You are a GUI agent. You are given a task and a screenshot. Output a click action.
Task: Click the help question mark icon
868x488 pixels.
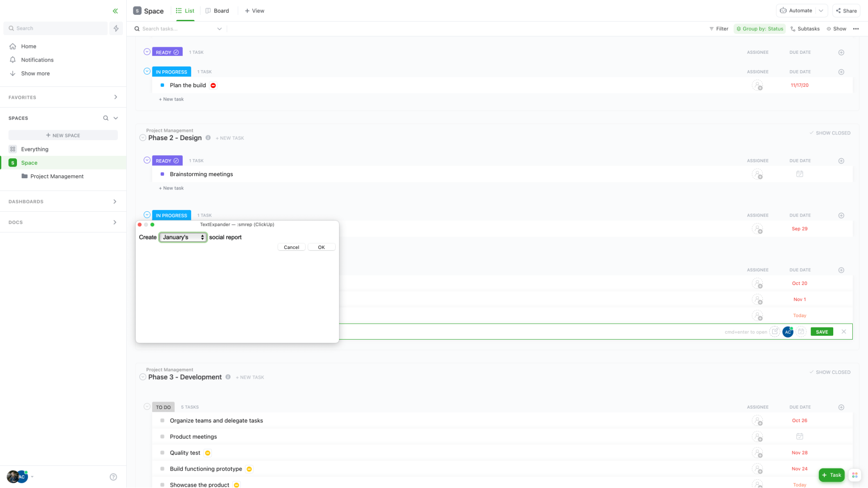point(113,477)
